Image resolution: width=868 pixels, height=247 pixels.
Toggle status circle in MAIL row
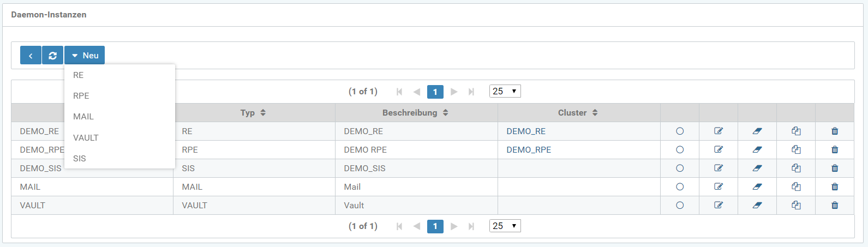[x=680, y=186]
